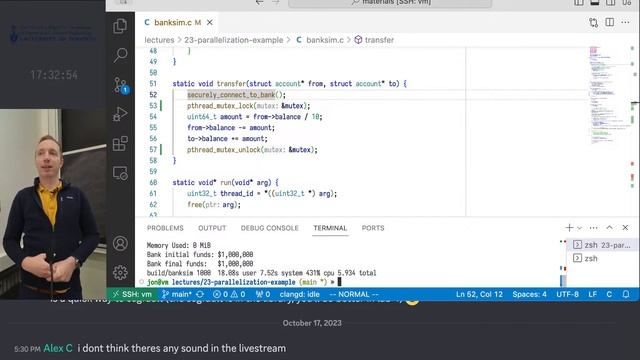Open the terminal launch profile dropdown
Viewport: 640px width, 360px height.
tap(580, 228)
